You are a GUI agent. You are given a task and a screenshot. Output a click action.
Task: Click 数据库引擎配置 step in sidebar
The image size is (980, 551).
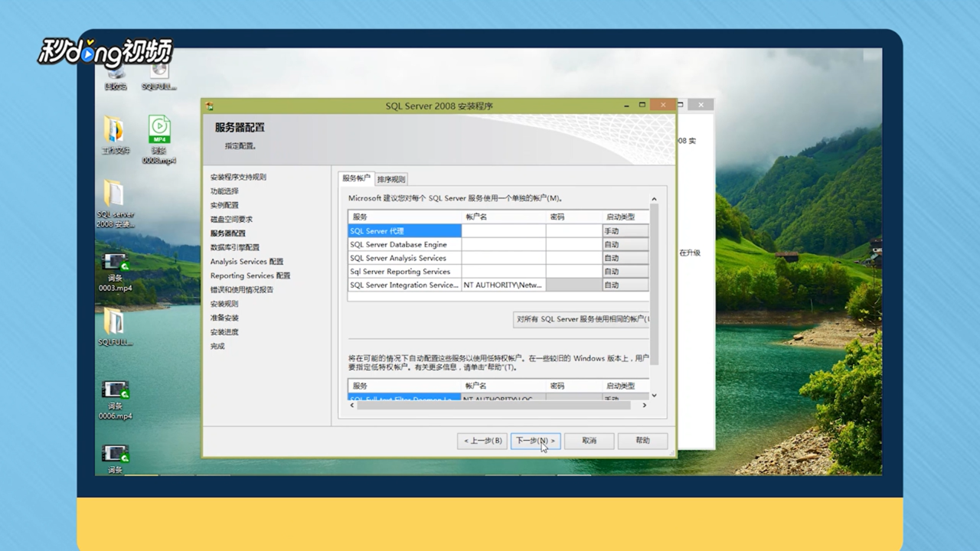235,247
